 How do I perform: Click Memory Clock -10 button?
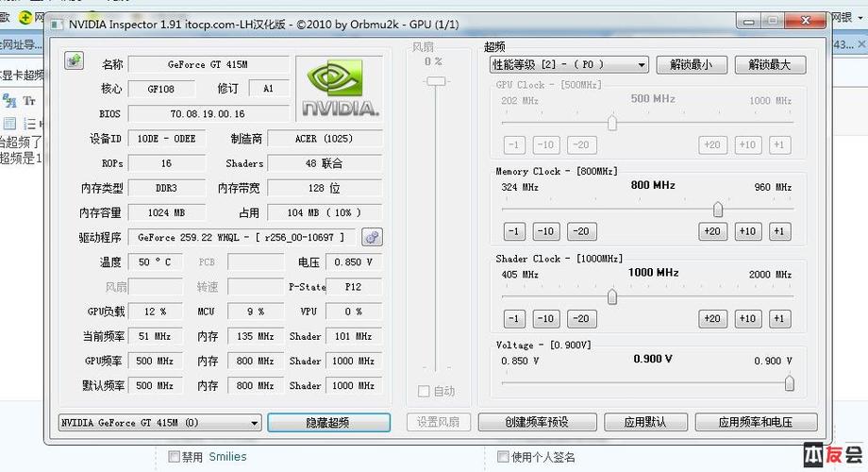[x=546, y=231]
